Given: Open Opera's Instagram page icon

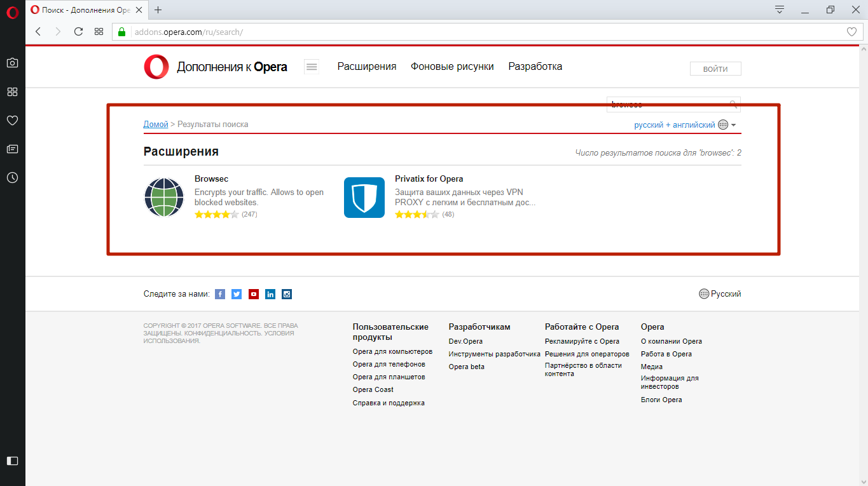Looking at the screenshot, I should (287, 294).
